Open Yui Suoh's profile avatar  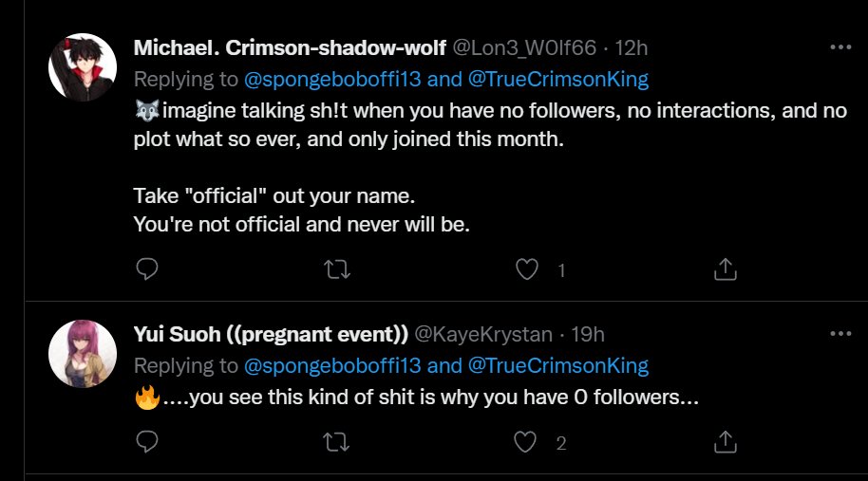click(83, 354)
